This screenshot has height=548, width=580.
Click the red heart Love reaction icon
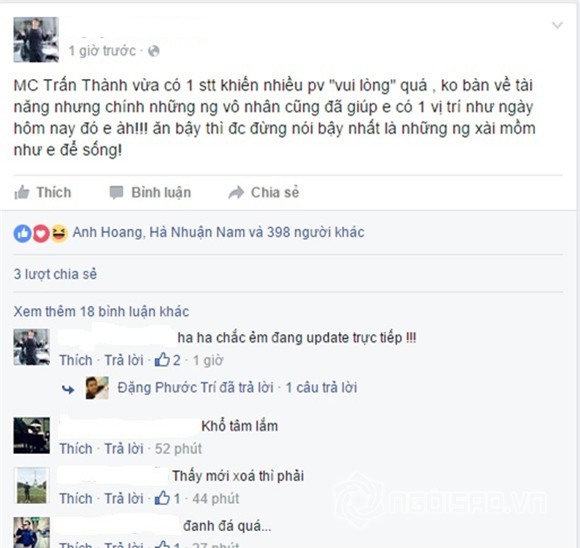(41, 233)
